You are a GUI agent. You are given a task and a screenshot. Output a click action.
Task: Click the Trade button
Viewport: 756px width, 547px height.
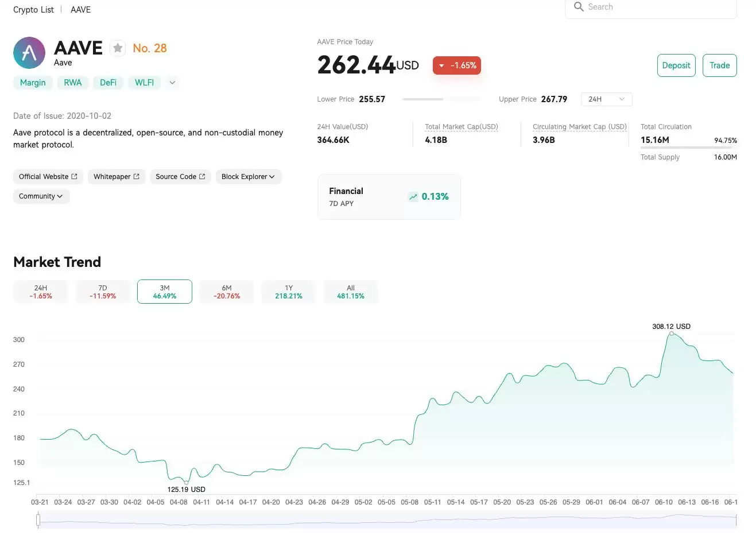719,65
